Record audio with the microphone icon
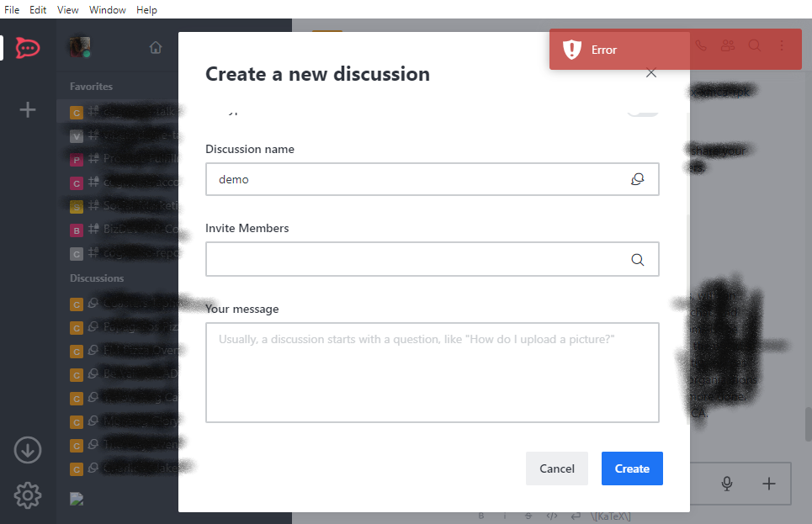The width and height of the screenshot is (812, 524). click(x=727, y=484)
